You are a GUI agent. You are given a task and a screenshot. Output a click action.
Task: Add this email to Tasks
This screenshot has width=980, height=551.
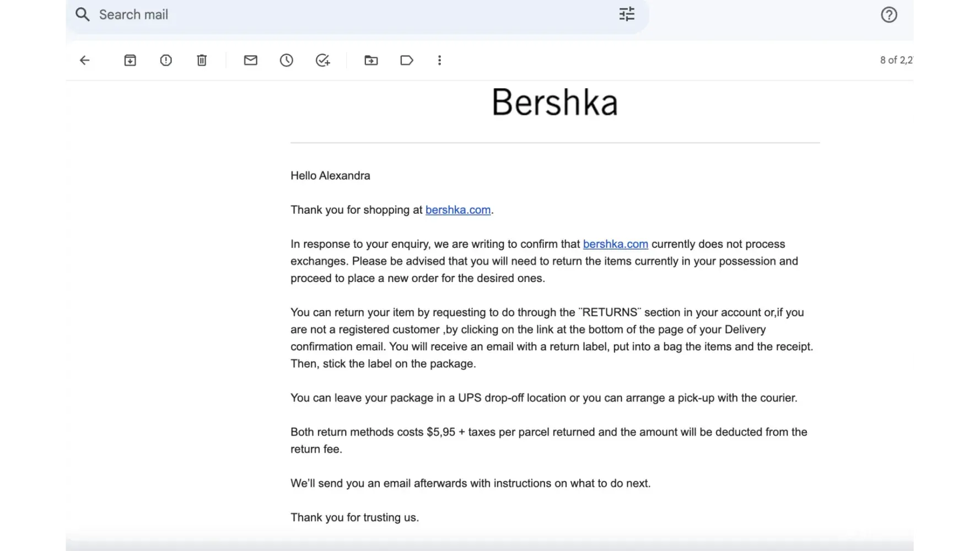click(322, 60)
